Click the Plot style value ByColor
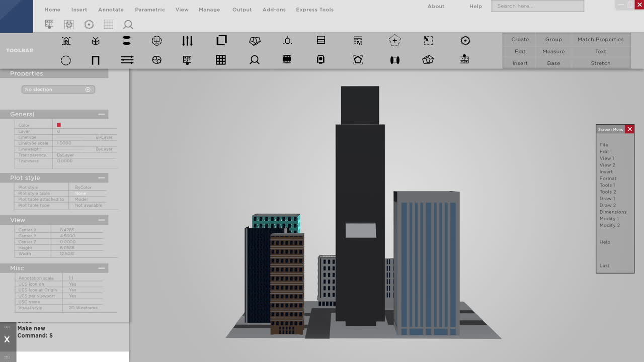This screenshot has height=362, width=644. tap(83, 188)
